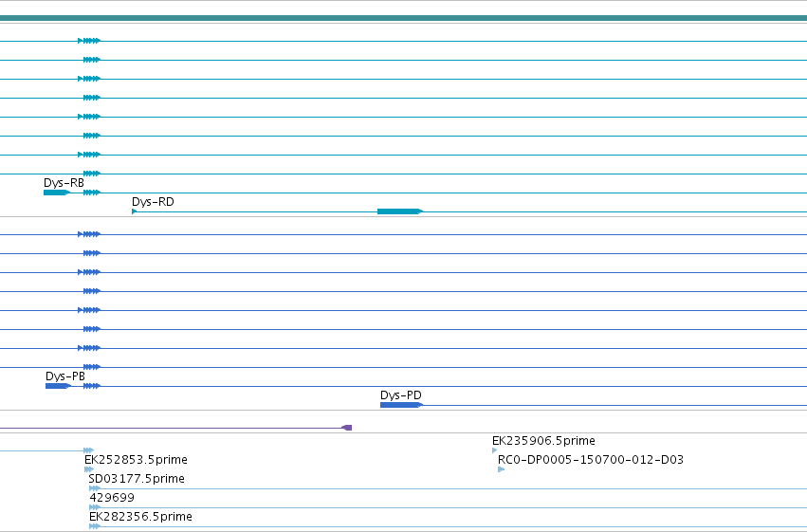Select the Dys-PD label
807x532 pixels.
pyautogui.click(x=401, y=395)
